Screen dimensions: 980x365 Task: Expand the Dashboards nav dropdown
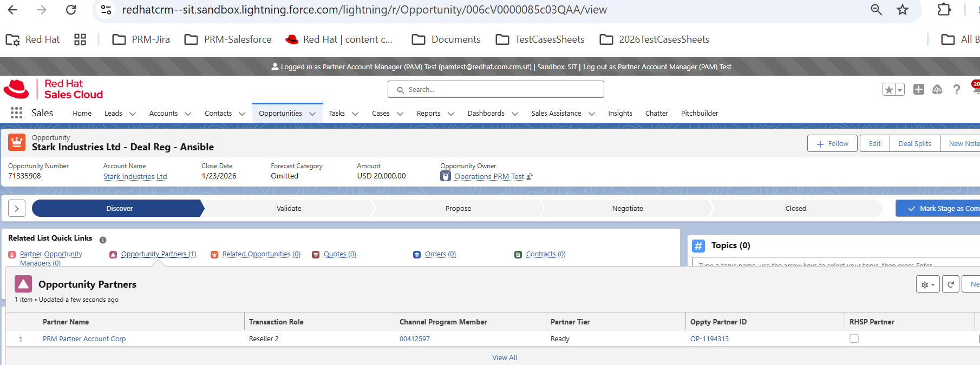[x=515, y=114]
